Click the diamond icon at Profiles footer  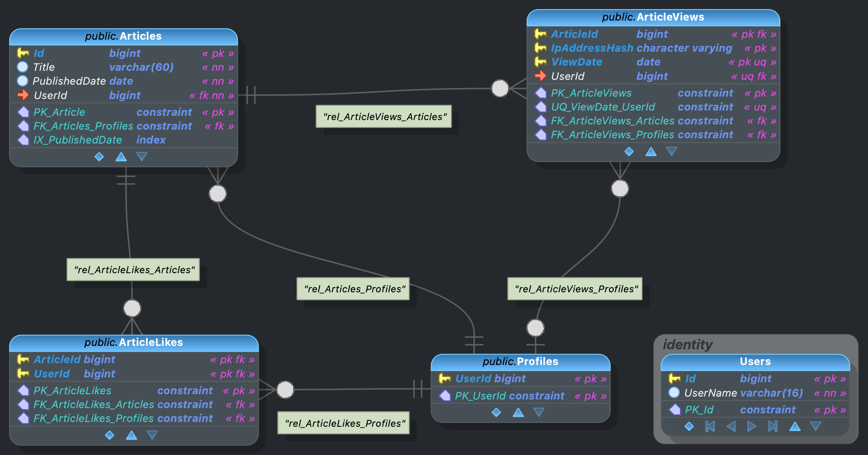tap(496, 412)
